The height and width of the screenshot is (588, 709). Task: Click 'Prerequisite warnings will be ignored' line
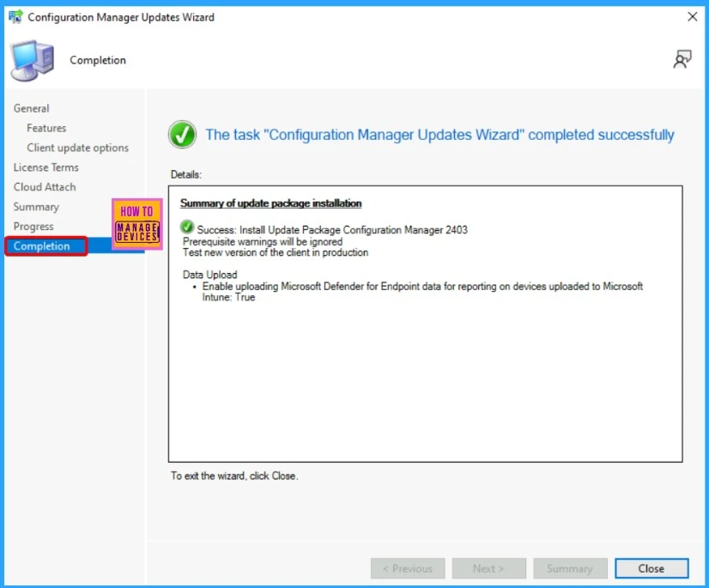pos(263,241)
